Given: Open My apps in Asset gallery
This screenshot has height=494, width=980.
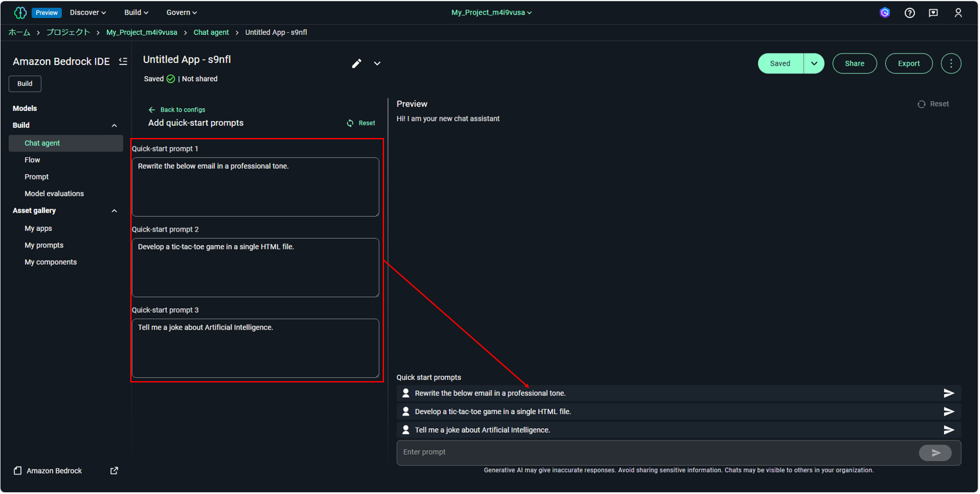Looking at the screenshot, I should pos(38,228).
